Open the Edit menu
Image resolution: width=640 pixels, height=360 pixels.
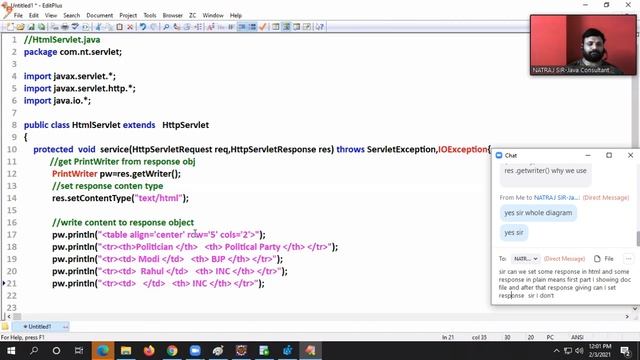(x=34, y=16)
